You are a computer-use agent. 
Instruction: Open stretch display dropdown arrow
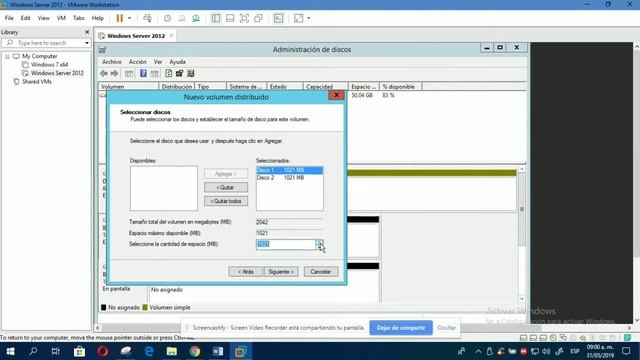309,18
